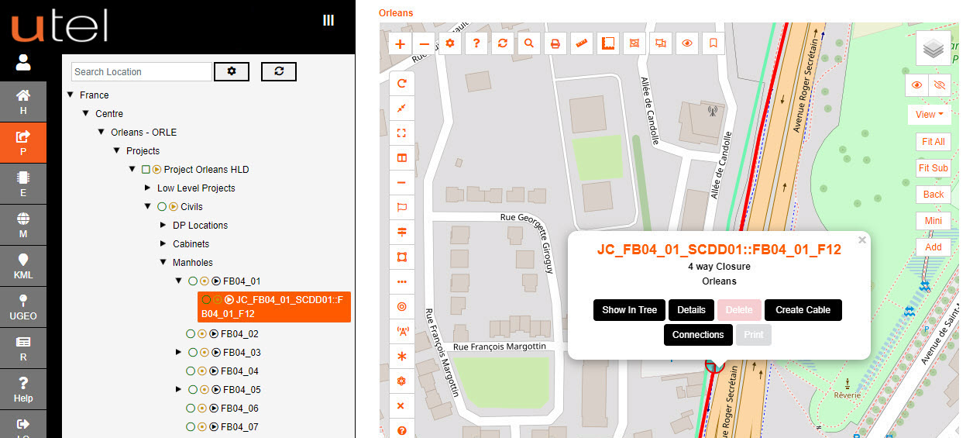Open the Help section in sidebar
The image size is (980, 438).
[23, 390]
